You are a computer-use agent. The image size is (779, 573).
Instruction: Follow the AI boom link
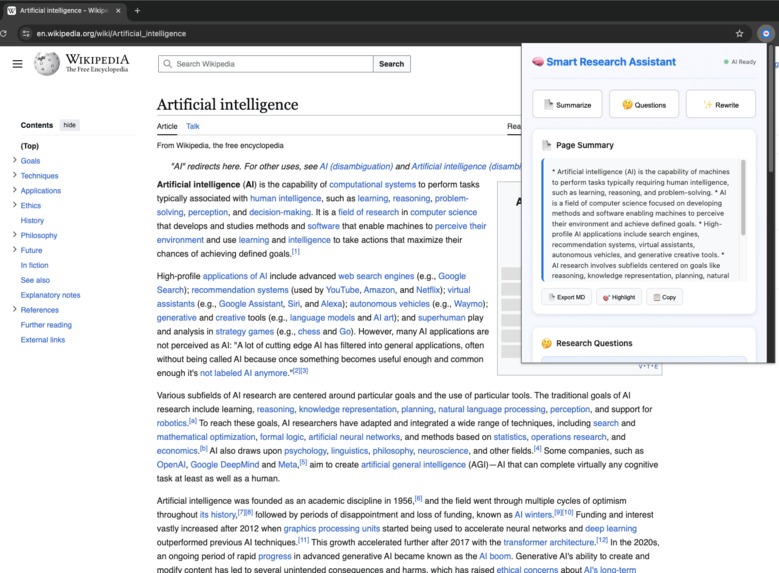tap(495, 556)
